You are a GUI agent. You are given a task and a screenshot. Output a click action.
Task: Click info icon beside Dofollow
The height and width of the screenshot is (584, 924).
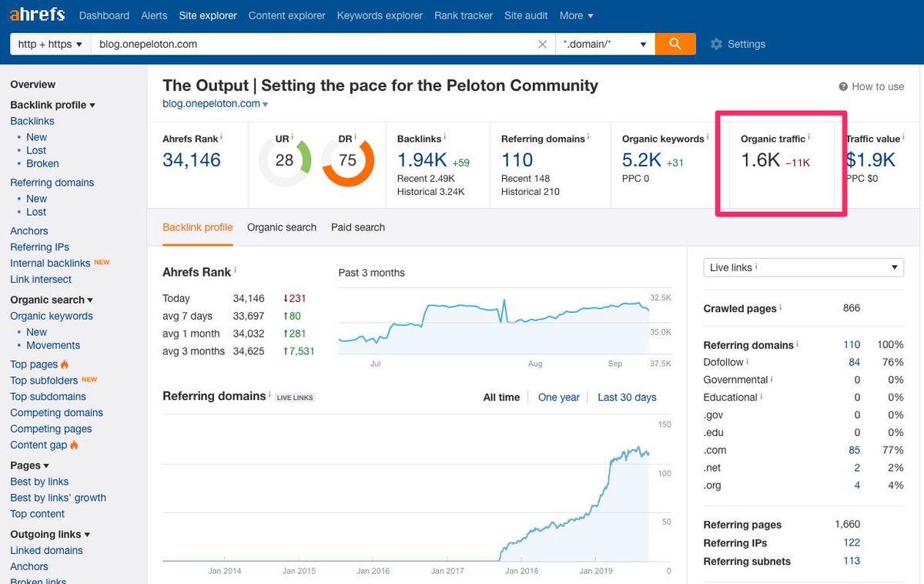click(748, 361)
